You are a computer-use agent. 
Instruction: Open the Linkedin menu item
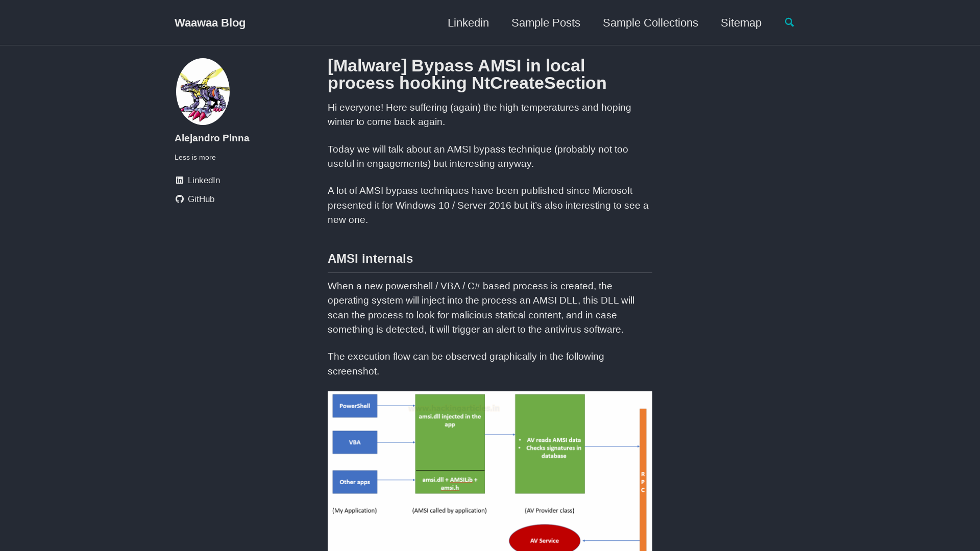coord(468,22)
